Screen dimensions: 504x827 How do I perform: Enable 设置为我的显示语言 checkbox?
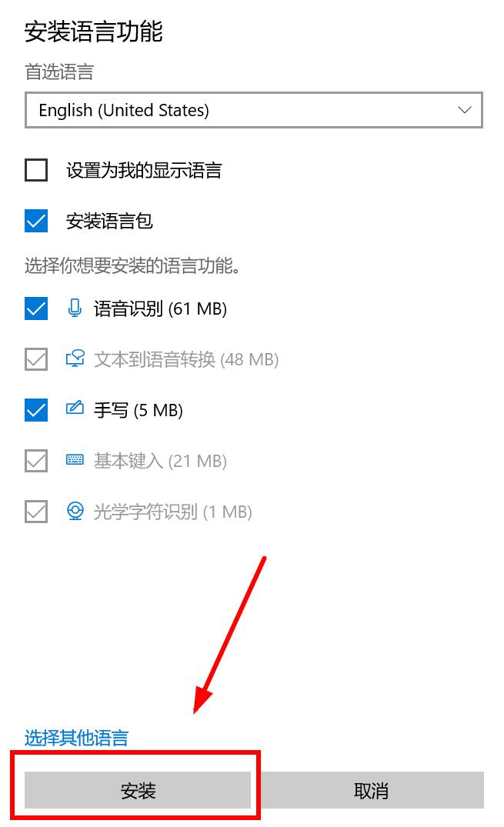(36, 170)
